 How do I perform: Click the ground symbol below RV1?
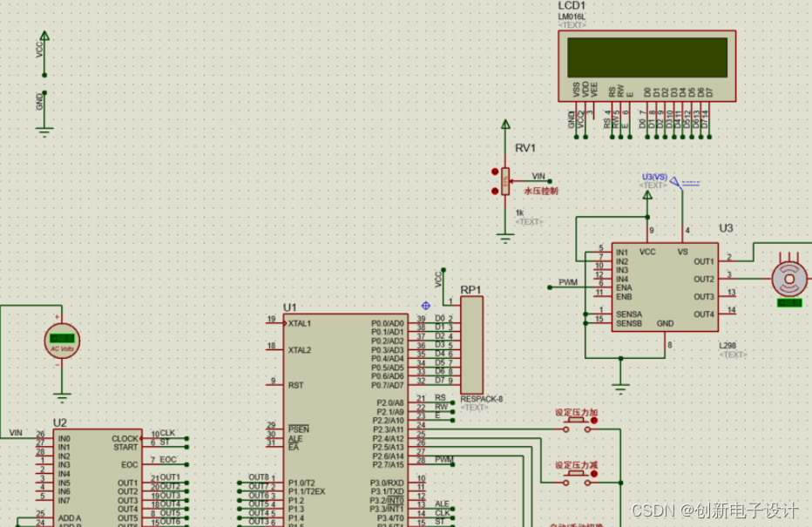(x=505, y=239)
